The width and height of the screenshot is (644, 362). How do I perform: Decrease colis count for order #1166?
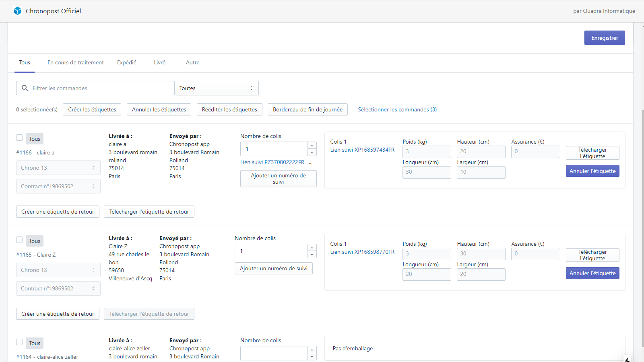[x=312, y=152]
